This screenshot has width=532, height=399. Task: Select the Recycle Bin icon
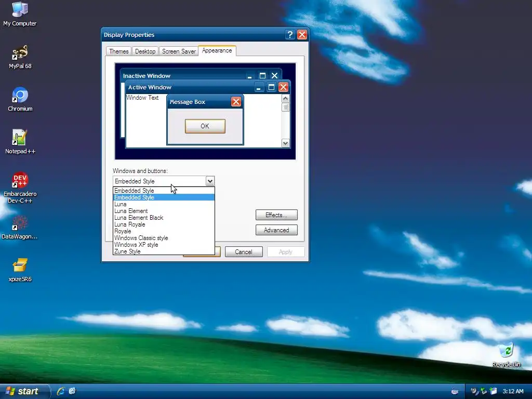[x=506, y=355]
